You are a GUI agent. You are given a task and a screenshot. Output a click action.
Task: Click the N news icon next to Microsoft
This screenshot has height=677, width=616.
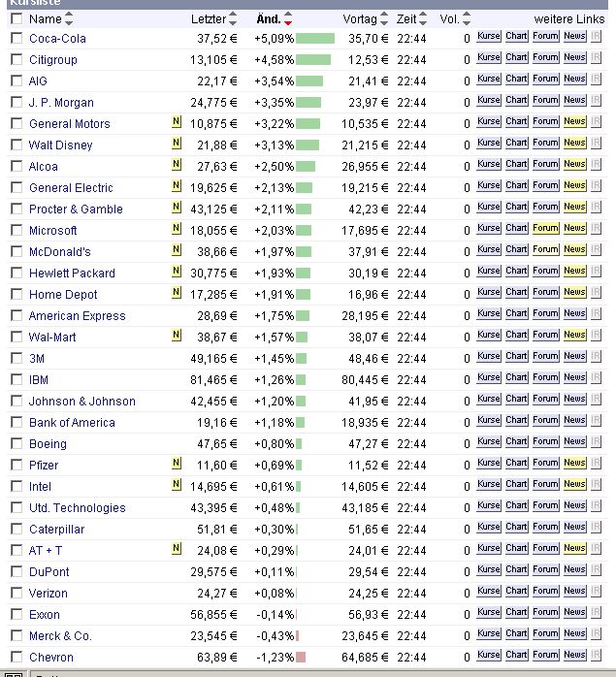pyautogui.click(x=177, y=228)
